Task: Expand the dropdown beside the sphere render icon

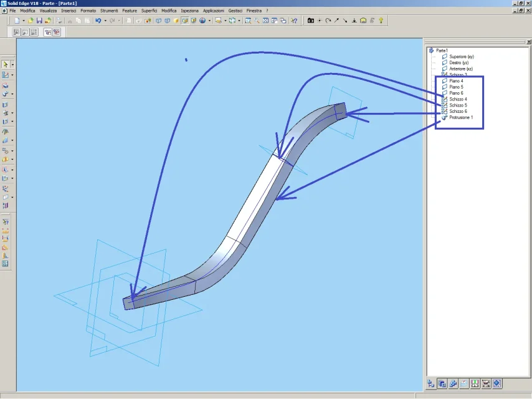Action: tap(209, 21)
